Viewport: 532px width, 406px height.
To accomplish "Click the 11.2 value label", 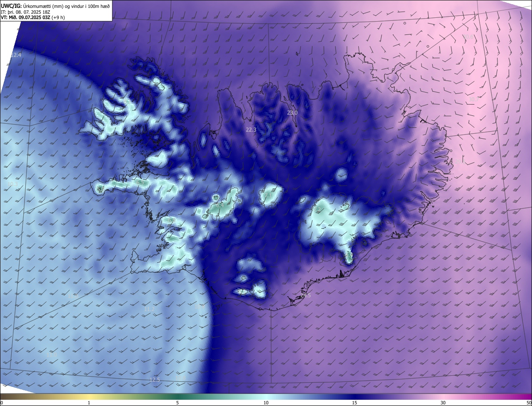I will [x=149, y=309].
